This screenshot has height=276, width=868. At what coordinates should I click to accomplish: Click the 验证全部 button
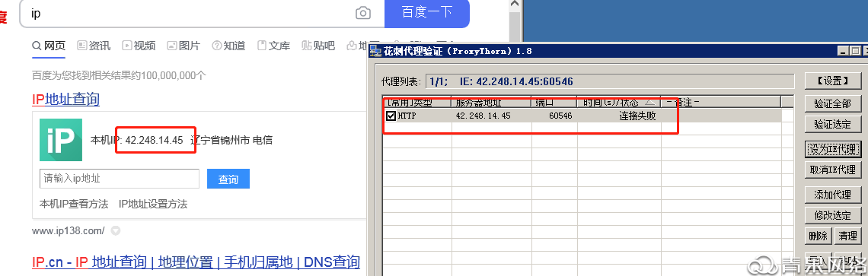832,103
